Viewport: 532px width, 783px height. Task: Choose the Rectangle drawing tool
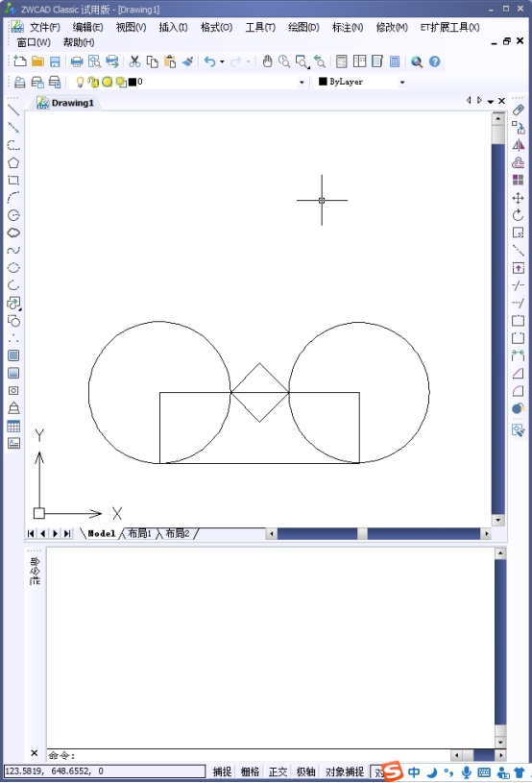tap(13, 181)
